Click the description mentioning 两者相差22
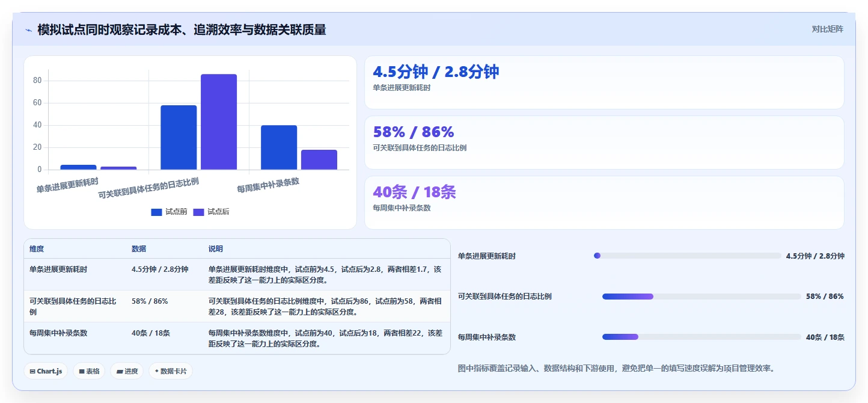Viewport: 868px width, 403px height. coord(325,339)
